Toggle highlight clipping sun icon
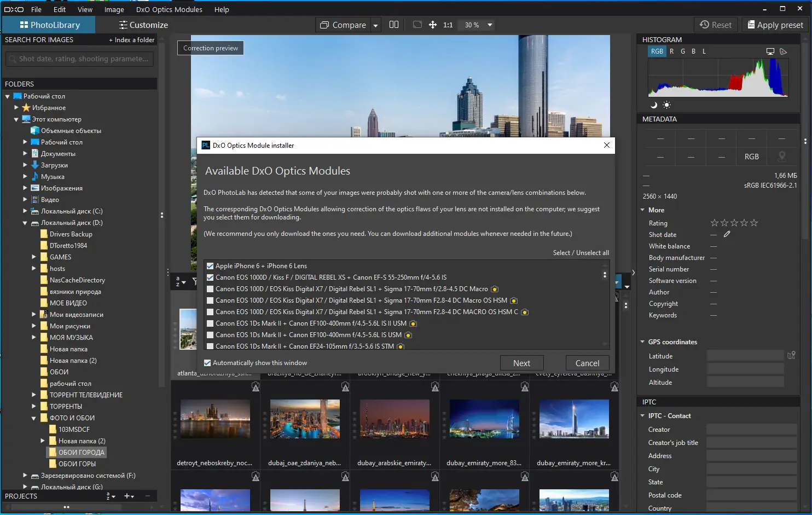This screenshot has height=515, width=812. tap(666, 105)
